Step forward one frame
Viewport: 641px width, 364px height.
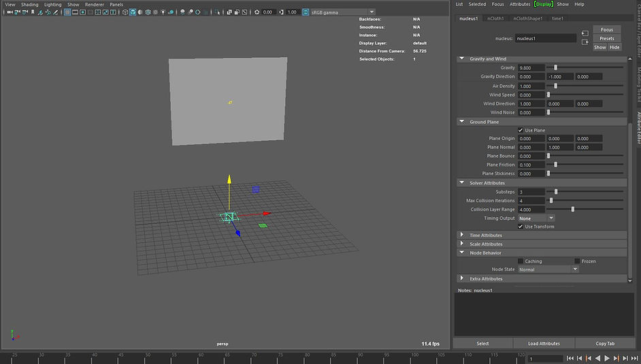coord(625,359)
